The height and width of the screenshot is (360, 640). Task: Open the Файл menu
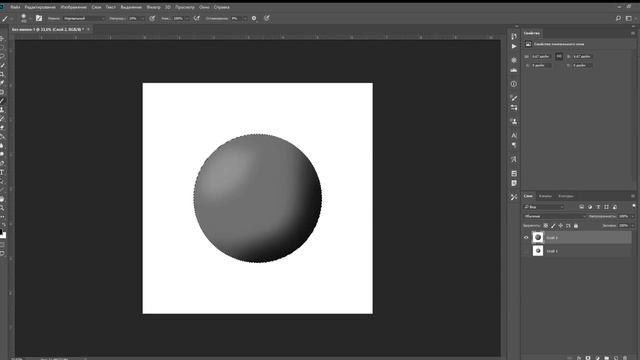[15, 7]
